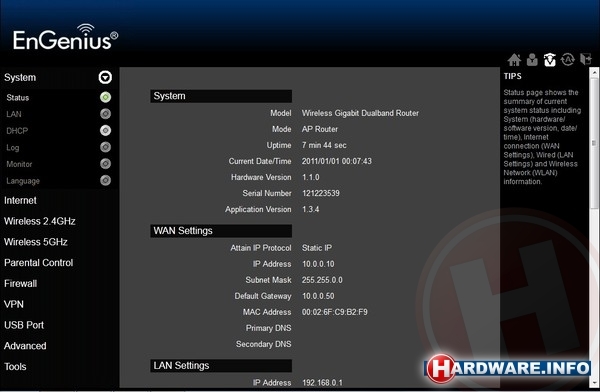
Task: Click the logout door icon in top toolbar
Action: coord(586,60)
